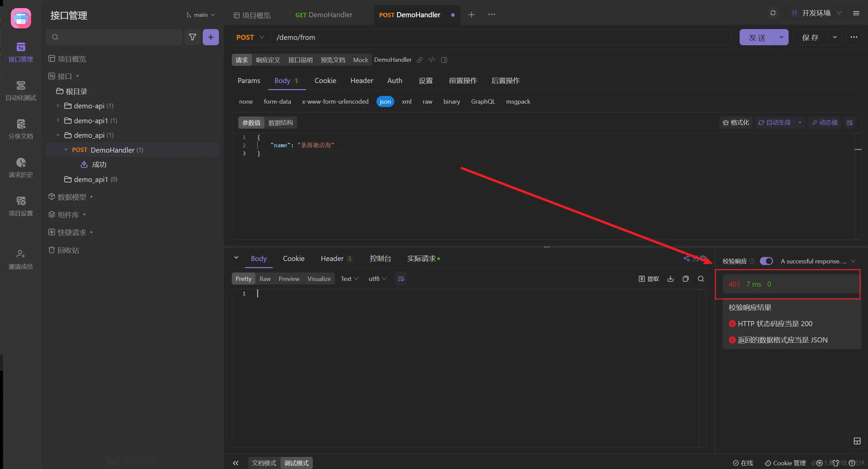Click the 格式化 format button
Viewport: 868px width, 469px height.
[736, 123]
